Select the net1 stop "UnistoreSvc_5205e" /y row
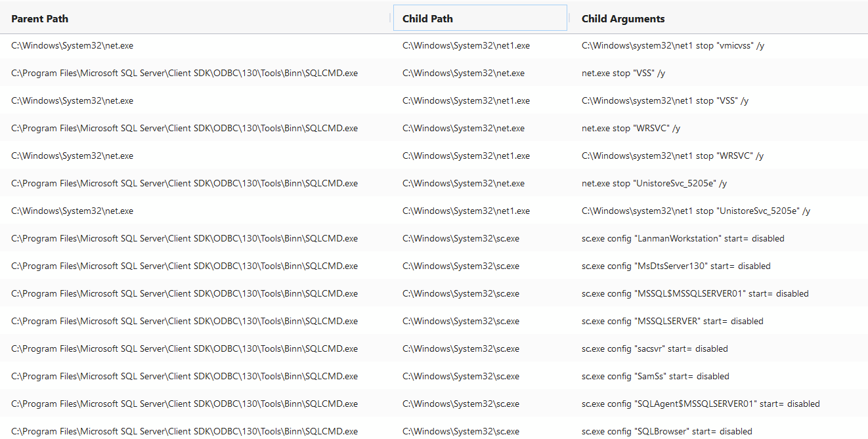The width and height of the screenshot is (868, 439). (434, 211)
